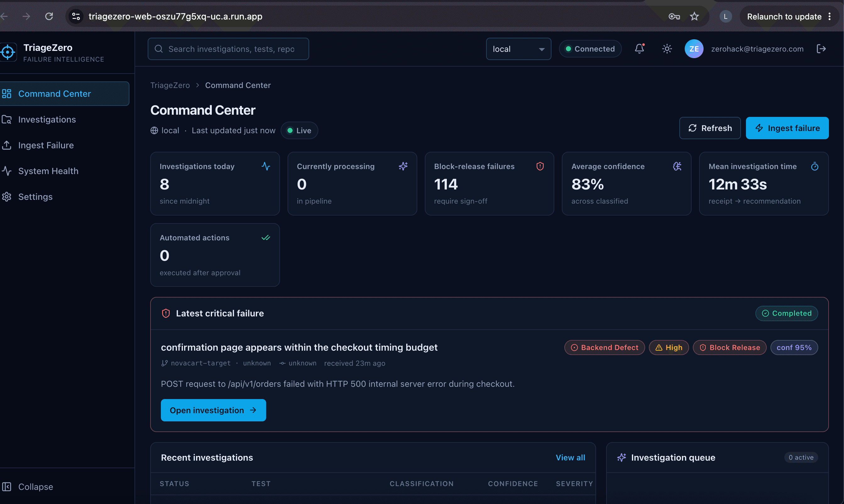This screenshot has height=504, width=844.
Task: Click the STATUS column header
Action: click(174, 484)
